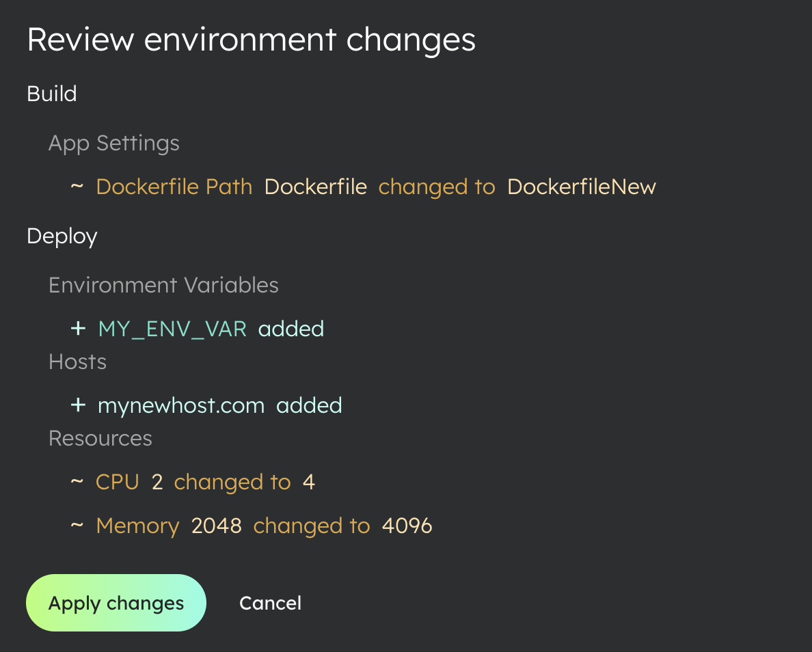Click the tilde icon next to CPU change
The width and height of the screenshot is (812, 652).
[77, 481]
